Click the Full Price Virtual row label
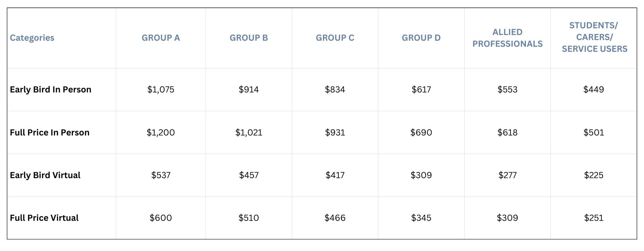The width and height of the screenshot is (644, 251). (x=44, y=218)
